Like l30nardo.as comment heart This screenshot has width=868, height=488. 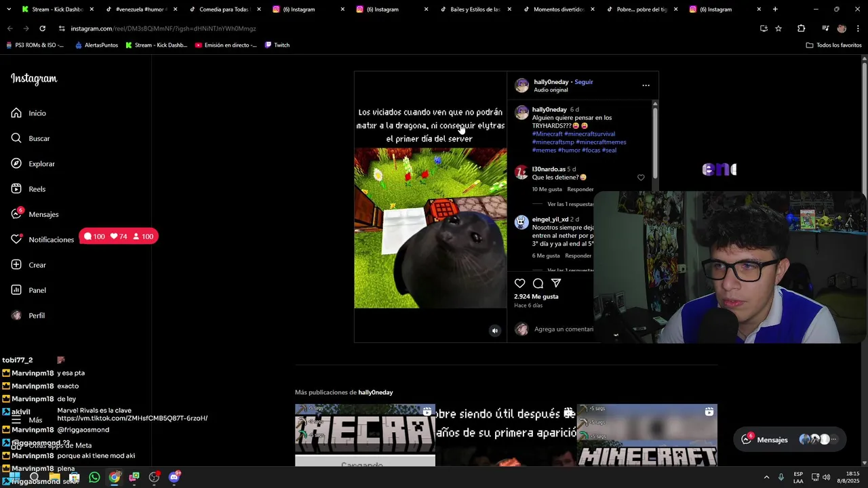pyautogui.click(x=641, y=178)
